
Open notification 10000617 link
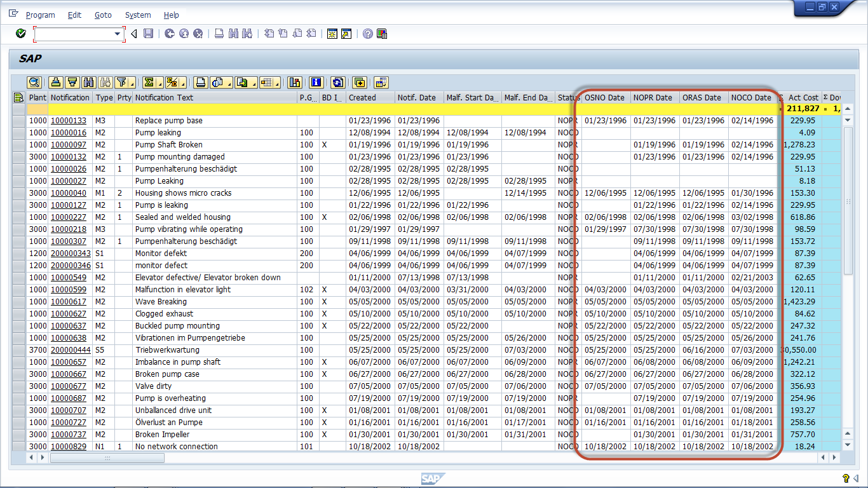[x=69, y=302]
